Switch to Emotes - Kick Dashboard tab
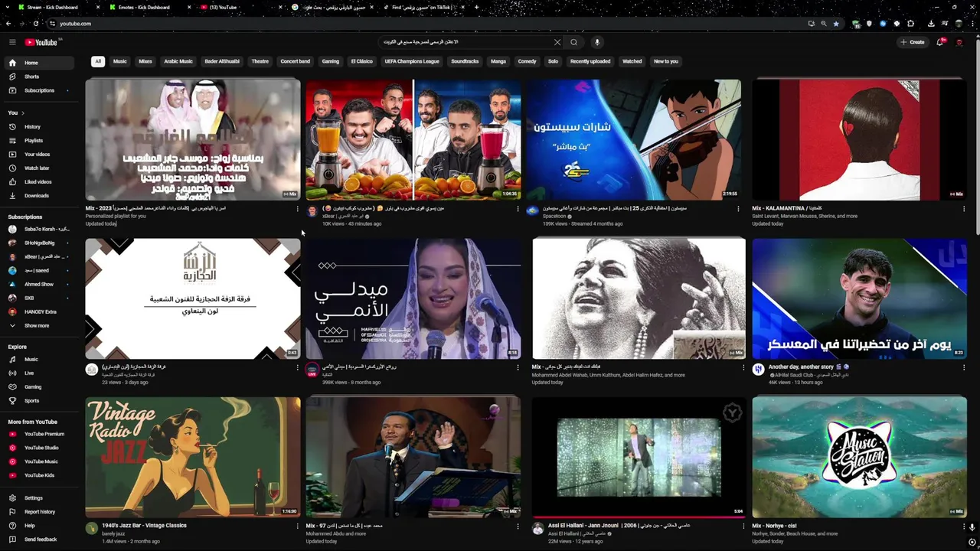 click(x=145, y=8)
